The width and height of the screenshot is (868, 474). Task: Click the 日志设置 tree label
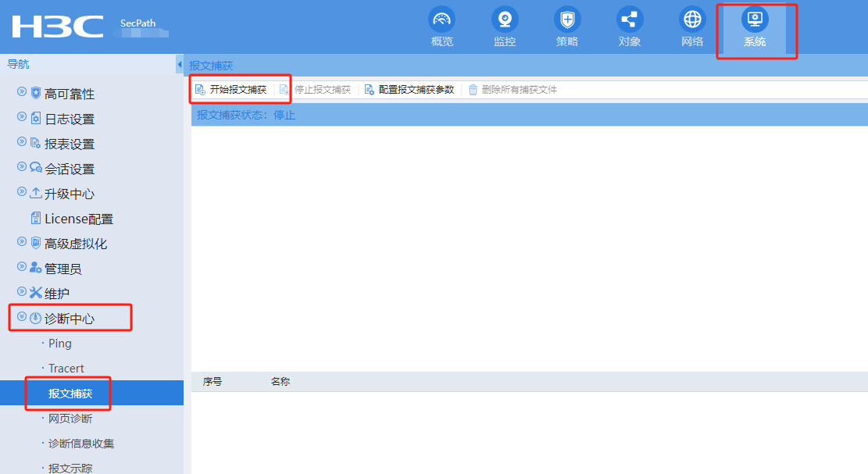(x=70, y=119)
